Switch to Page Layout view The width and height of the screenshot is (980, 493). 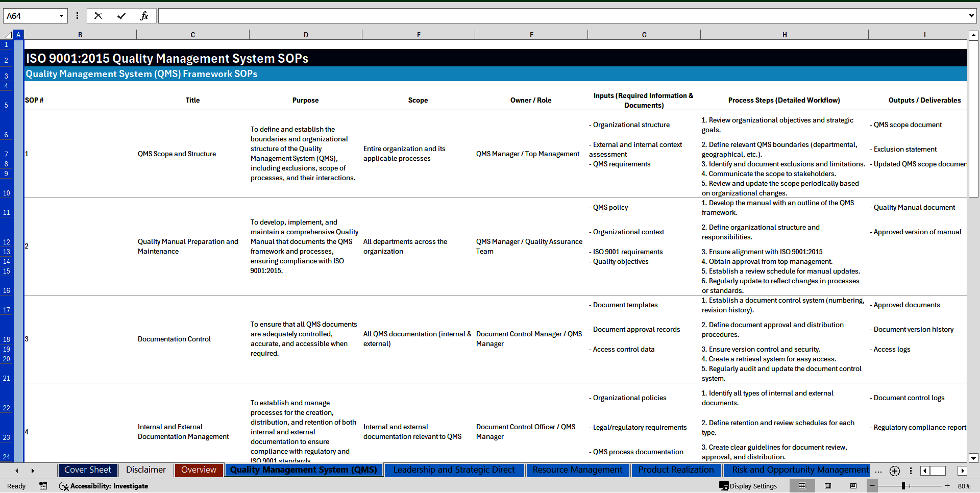pyautogui.click(x=828, y=486)
